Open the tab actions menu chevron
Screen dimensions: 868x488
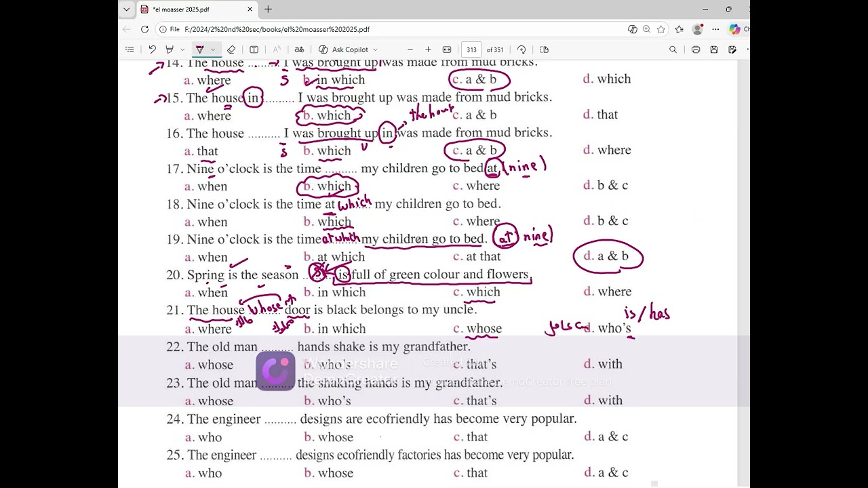pyautogui.click(x=126, y=9)
